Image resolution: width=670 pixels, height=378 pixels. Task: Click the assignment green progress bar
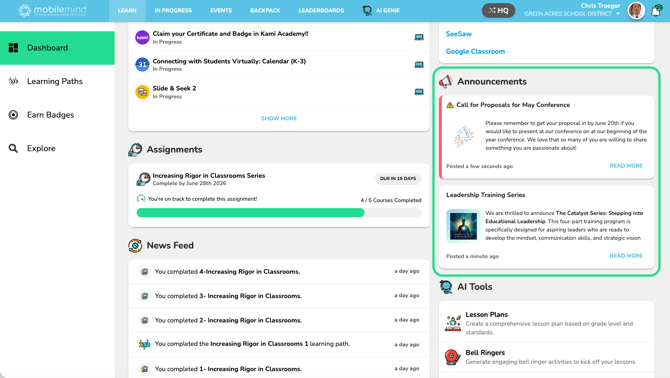point(250,213)
